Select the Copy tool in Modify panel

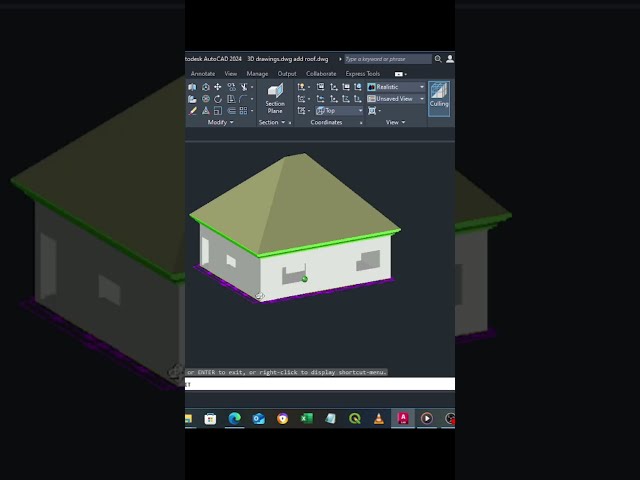231,87
